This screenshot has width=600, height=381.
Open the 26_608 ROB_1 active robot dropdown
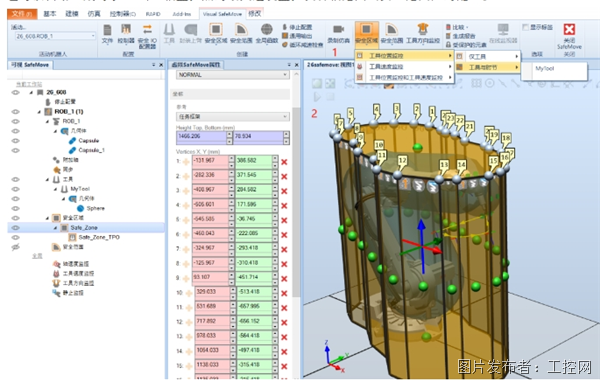(55, 36)
